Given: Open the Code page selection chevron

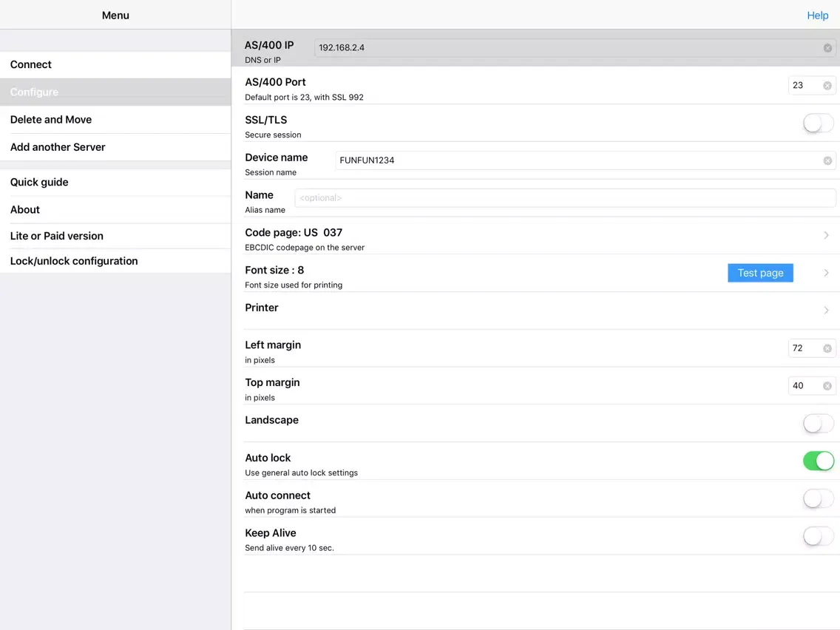Looking at the screenshot, I should tap(826, 236).
